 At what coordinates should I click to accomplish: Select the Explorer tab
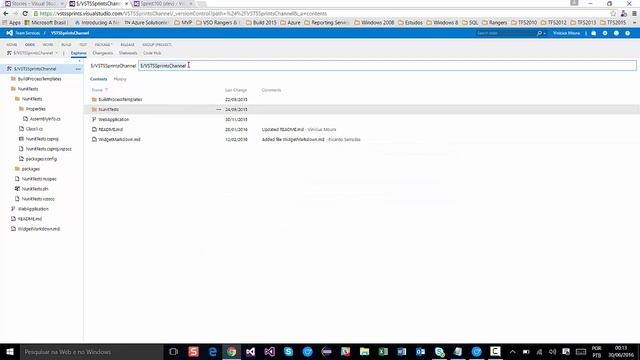tap(78, 53)
